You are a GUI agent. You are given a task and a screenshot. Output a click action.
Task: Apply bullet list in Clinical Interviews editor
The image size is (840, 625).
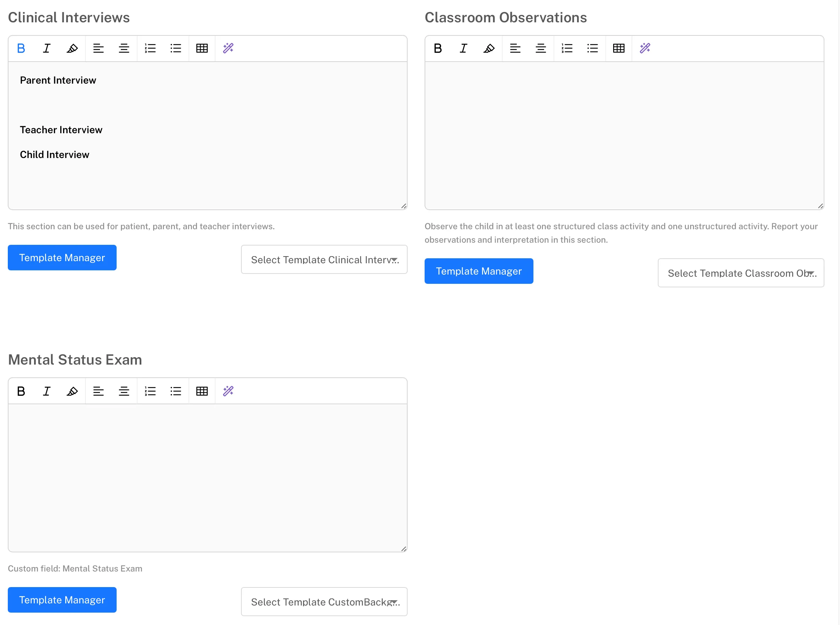pyautogui.click(x=176, y=49)
